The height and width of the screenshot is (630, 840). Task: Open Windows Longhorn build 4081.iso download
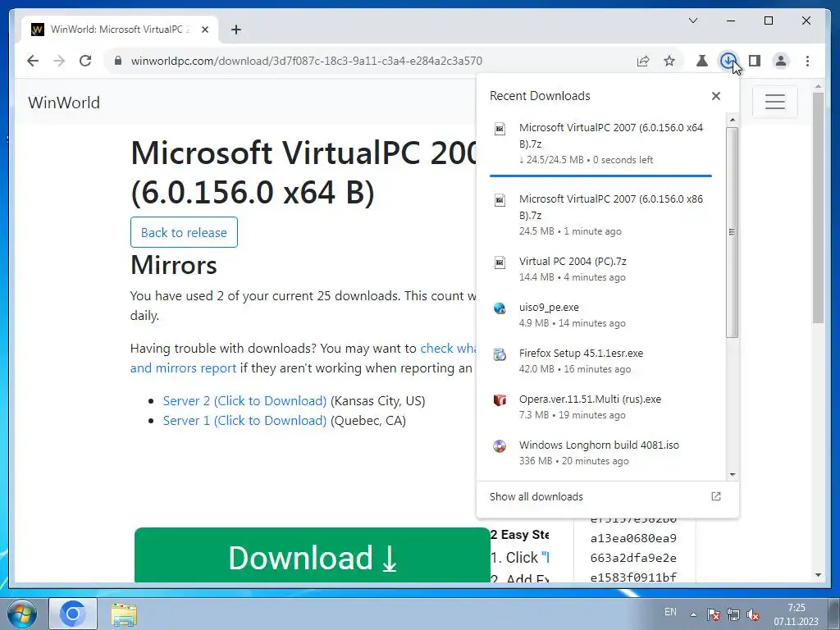pyautogui.click(x=600, y=453)
